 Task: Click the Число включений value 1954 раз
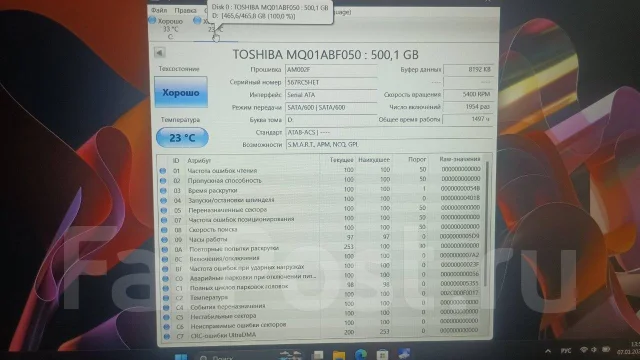(x=468, y=107)
